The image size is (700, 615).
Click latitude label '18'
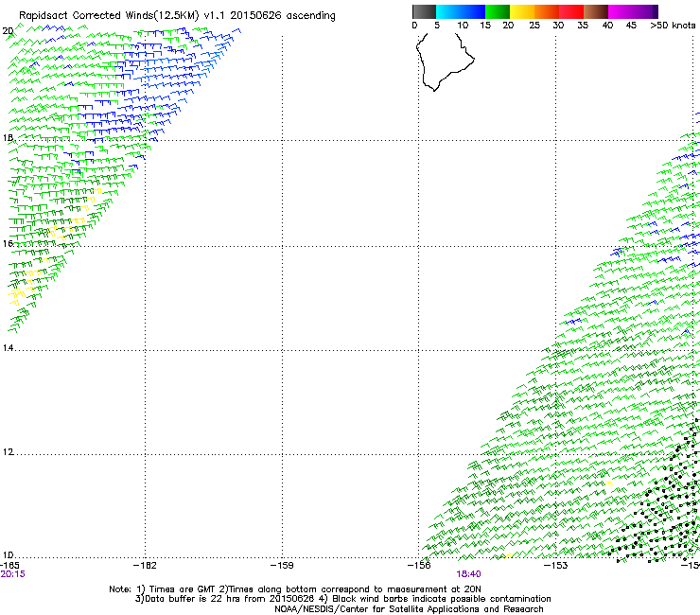pyautogui.click(x=8, y=138)
